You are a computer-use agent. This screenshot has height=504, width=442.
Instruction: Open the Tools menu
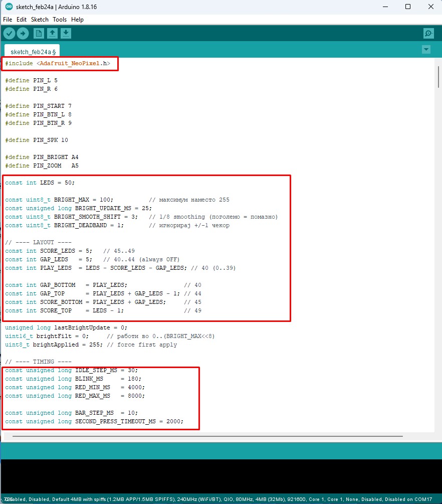[60, 20]
